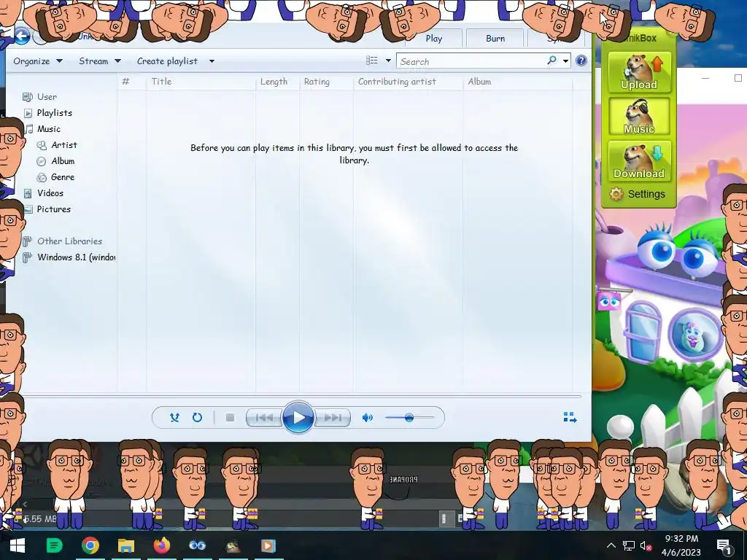Screen dimensions: 747x560
Task: Open the view options dropdown arrow
Action: click(388, 61)
